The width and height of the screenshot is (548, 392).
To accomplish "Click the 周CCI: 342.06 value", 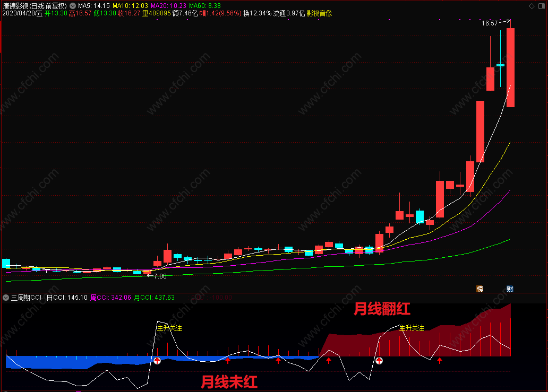I will click(x=110, y=298).
